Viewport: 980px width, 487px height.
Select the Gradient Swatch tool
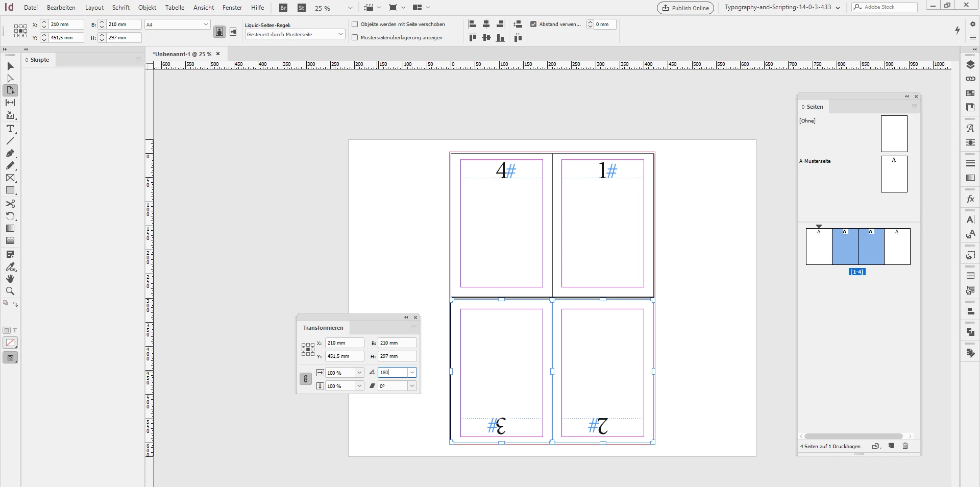click(x=10, y=228)
